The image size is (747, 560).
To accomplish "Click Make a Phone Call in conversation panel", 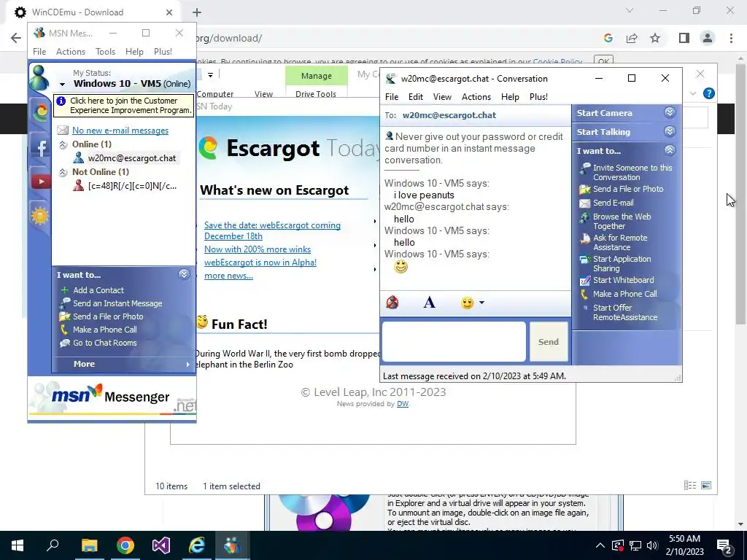I will (x=624, y=294).
